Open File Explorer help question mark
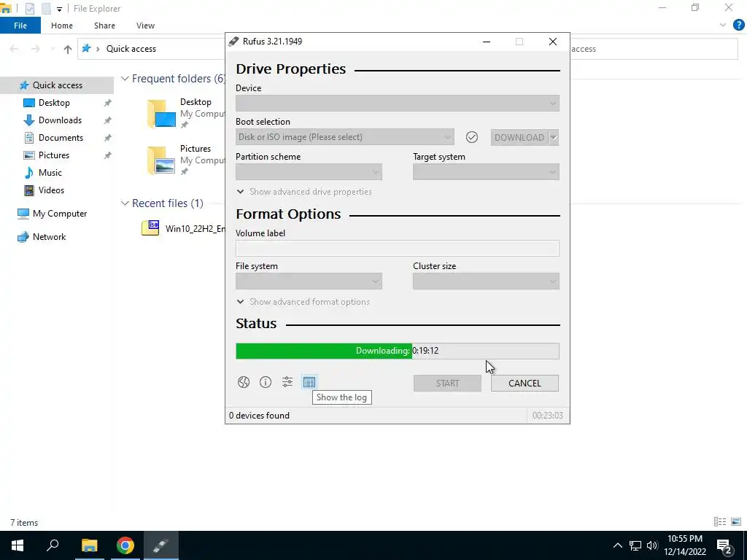Screen dimensions: 747x560 [738, 26]
